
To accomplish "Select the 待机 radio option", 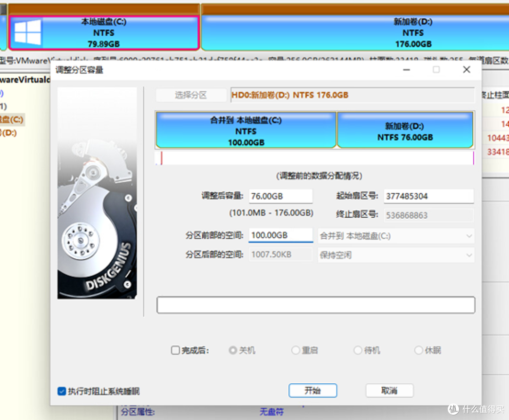I will pos(358,350).
